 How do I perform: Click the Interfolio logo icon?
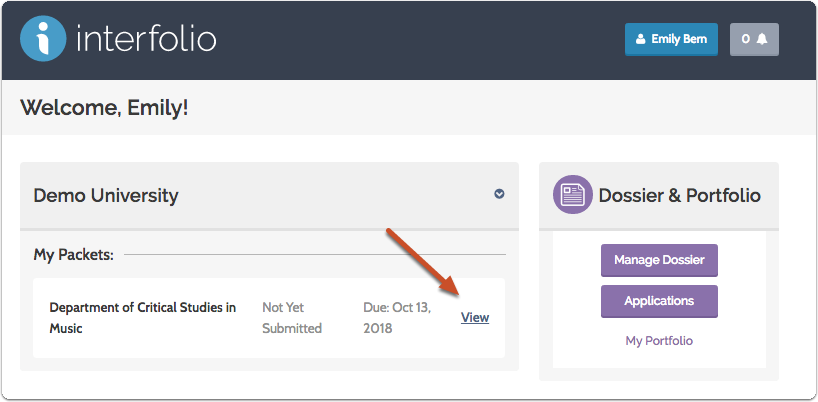point(43,39)
